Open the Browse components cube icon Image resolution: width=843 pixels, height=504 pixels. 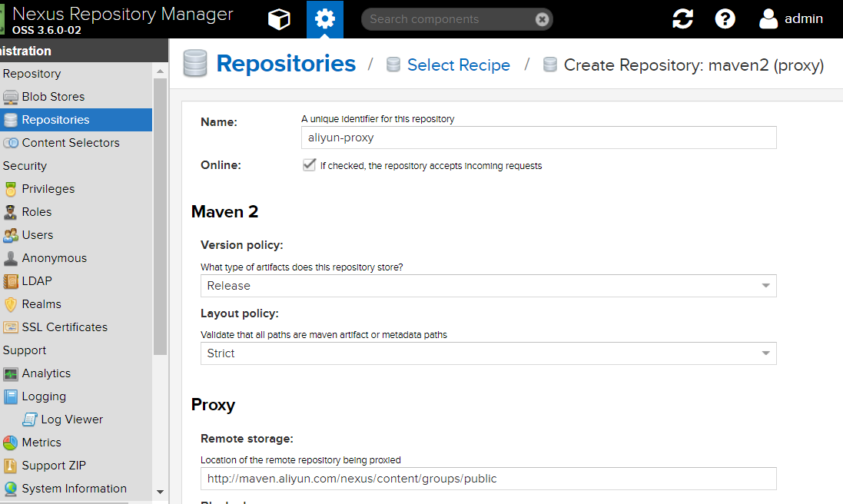(x=279, y=19)
